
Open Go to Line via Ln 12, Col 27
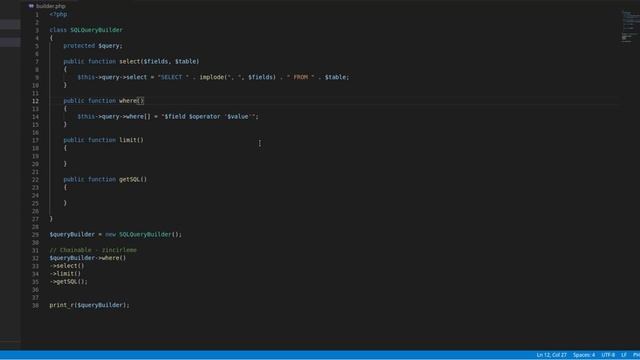(551, 355)
